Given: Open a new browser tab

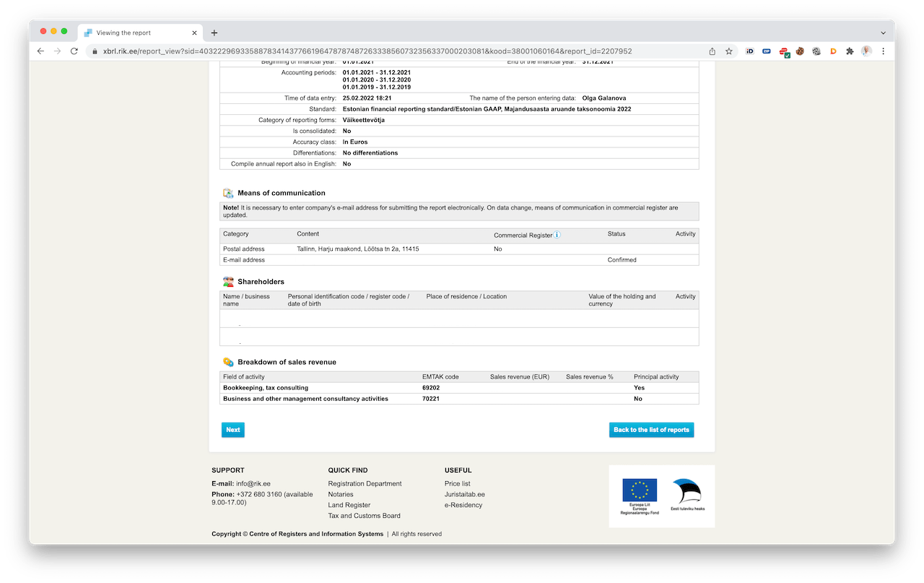Looking at the screenshot, I should pyautogui.click(x=214, y=33).
